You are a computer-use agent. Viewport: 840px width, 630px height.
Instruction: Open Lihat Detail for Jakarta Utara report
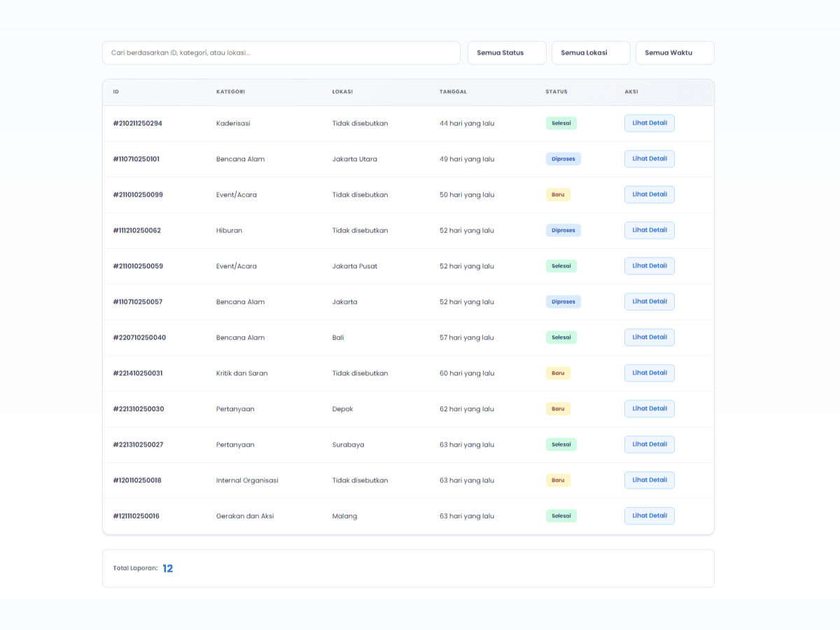(x=649, y=159)
